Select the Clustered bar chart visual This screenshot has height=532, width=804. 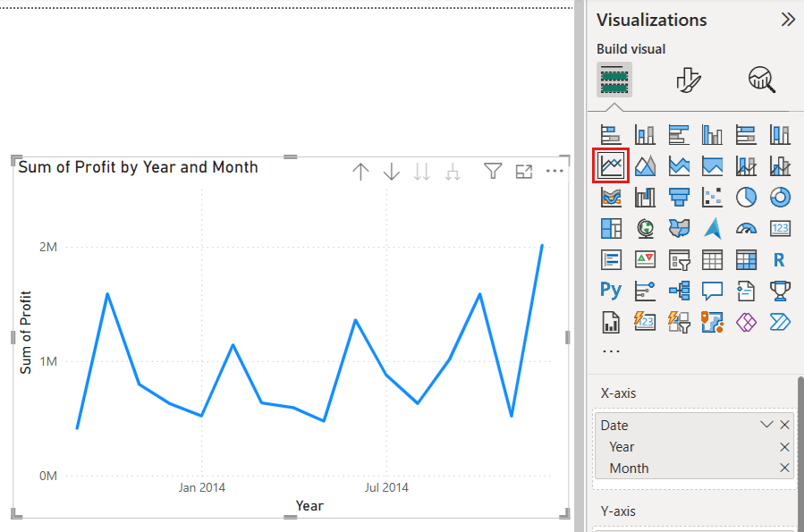[679, 135]
